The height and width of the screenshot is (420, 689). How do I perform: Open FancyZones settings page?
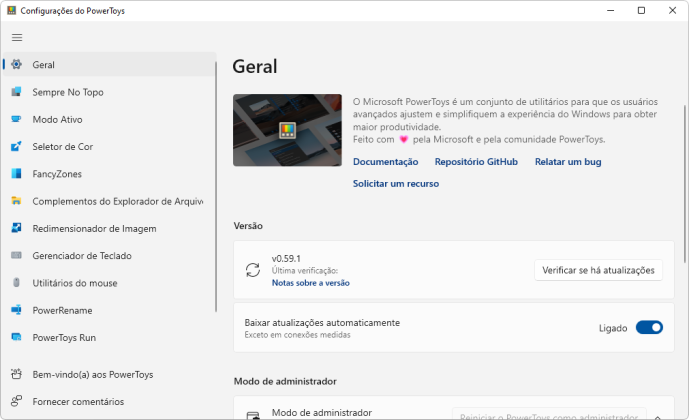pos(109,174)
